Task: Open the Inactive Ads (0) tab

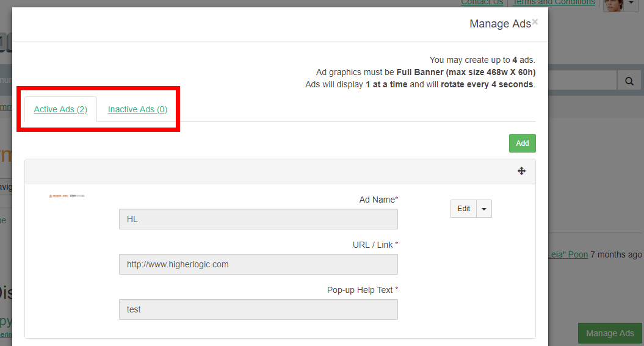Action: (x=137, y=110)
